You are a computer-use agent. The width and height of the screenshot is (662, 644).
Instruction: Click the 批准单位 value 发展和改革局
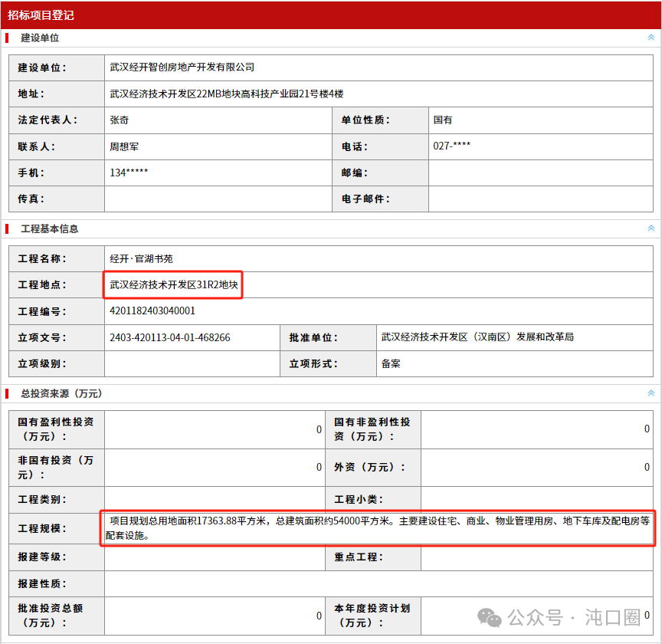(x=477, y=337)
